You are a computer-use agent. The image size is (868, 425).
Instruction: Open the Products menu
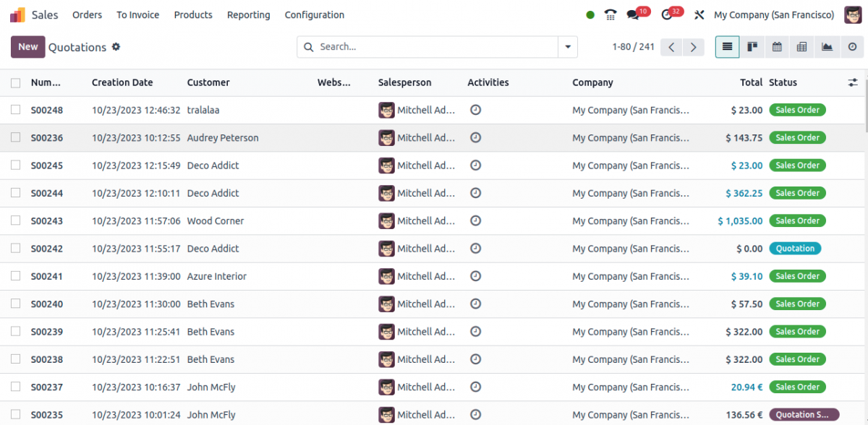tap(193, 14)
